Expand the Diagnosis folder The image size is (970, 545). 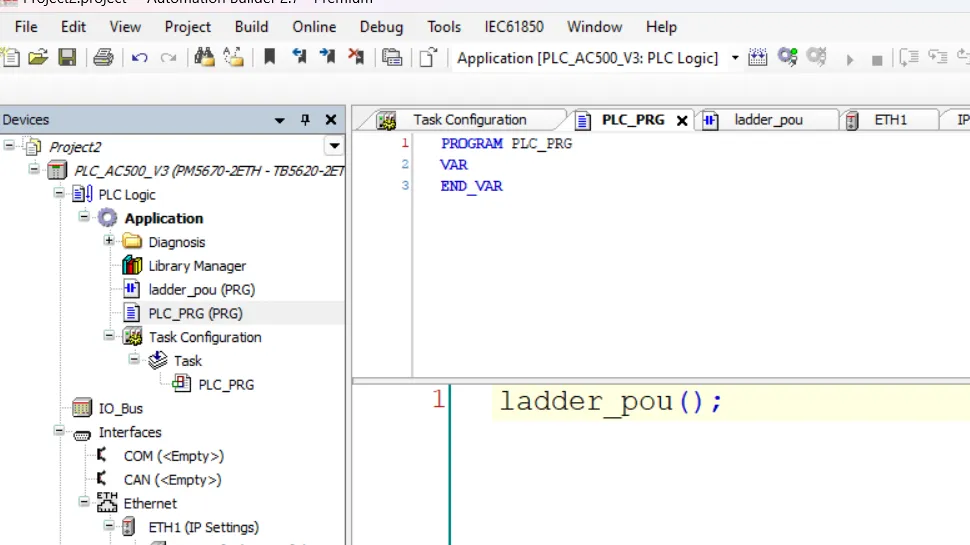point(109,241)
